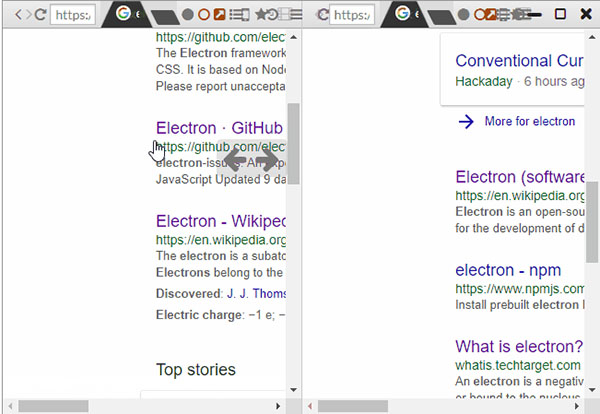600x414 pixels.
Task: Maximize the browser window
Action: pyautogui.click(x=561, y=14)
